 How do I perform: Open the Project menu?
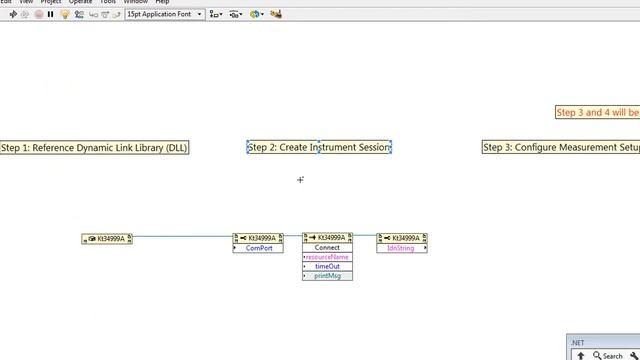51,2
